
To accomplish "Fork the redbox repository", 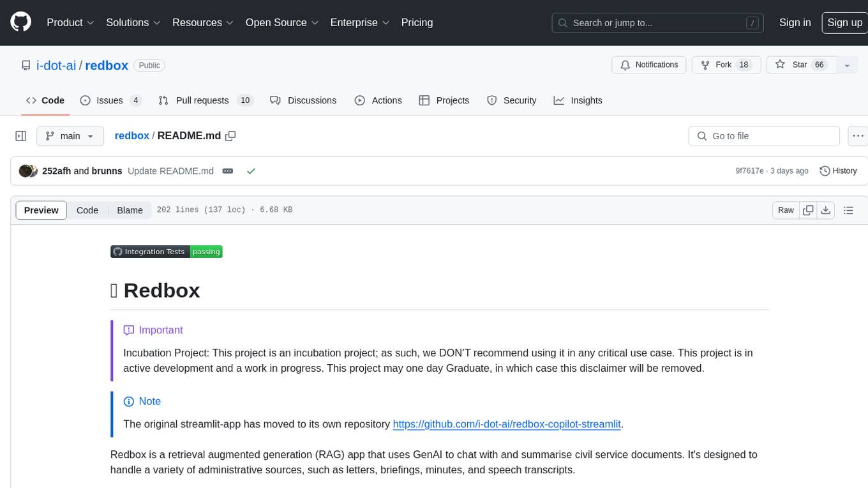I will pos(726,65).
